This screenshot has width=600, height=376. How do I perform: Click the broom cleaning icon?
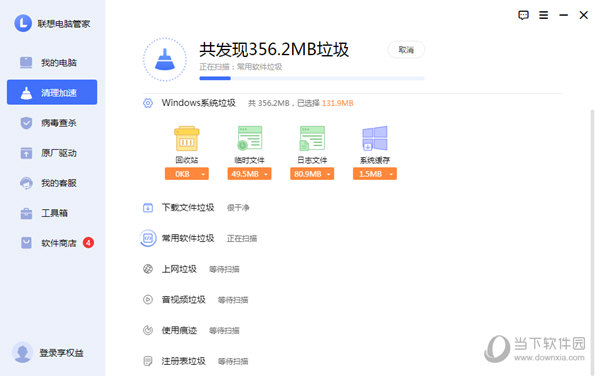point(165,59)
